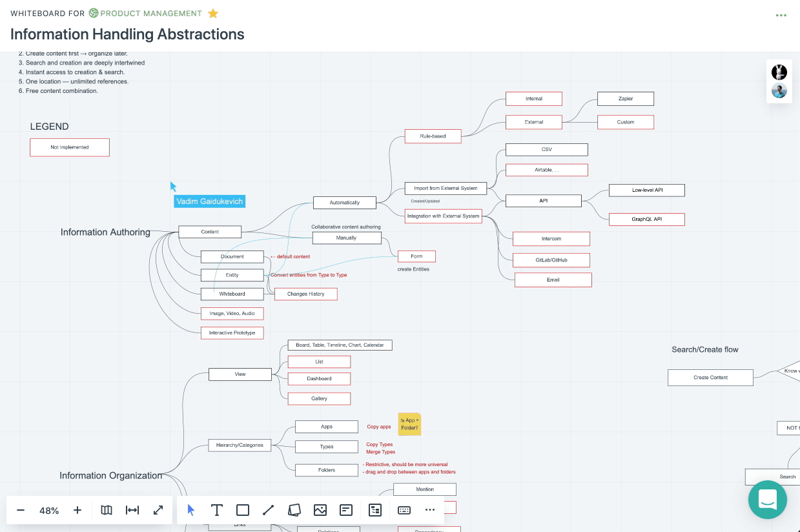Select the card/text block tool

346,510
